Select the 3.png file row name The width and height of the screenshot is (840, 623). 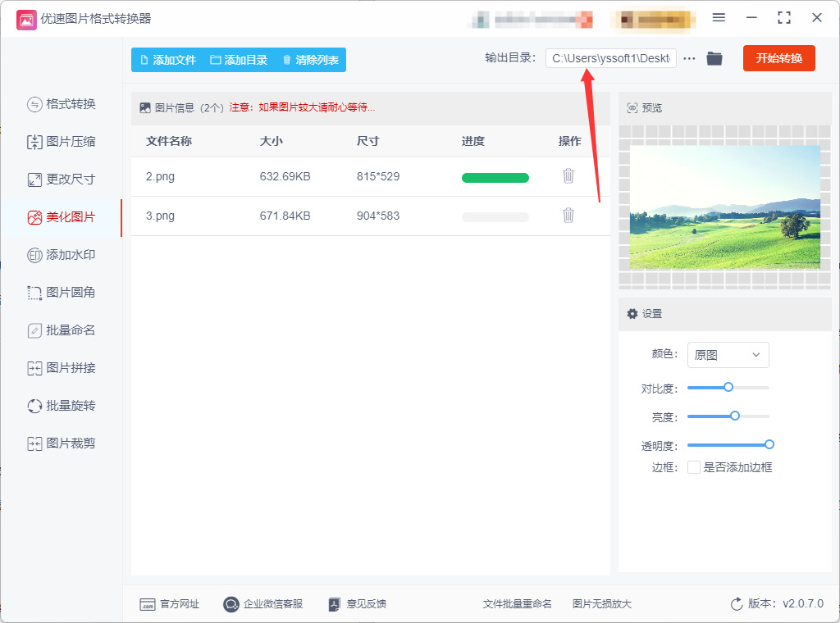click(160, 216)
